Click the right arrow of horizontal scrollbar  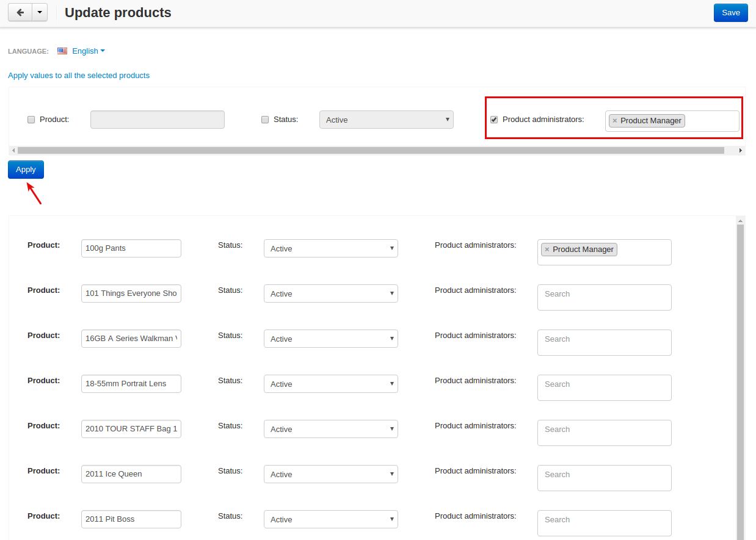(x=741, y=150)
